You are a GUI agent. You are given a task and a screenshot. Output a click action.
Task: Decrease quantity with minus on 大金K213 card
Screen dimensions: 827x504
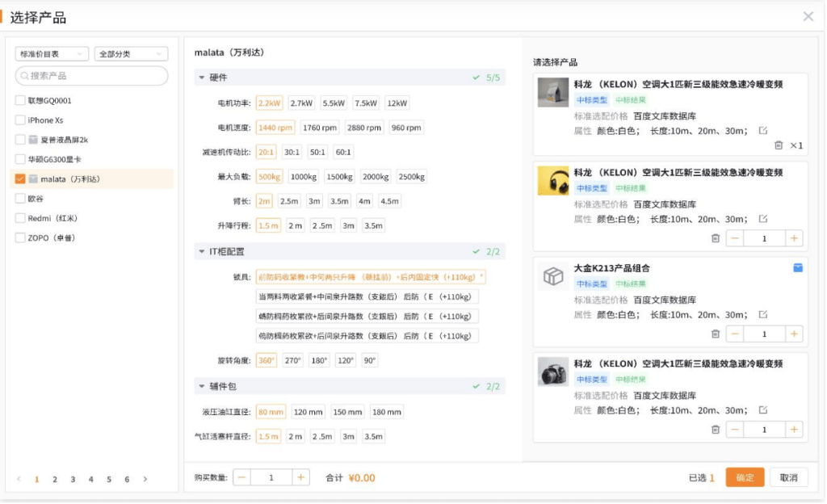point(735,334)
